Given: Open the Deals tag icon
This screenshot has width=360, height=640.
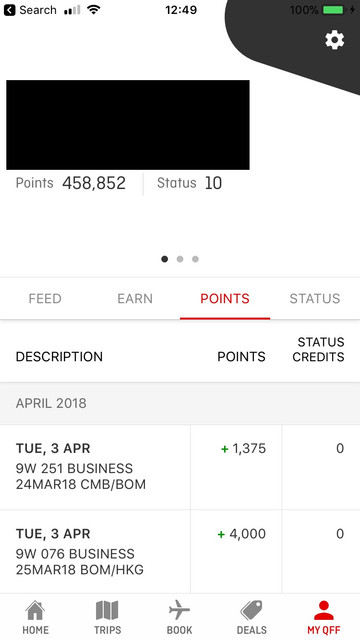Looking at the screenshot, I should point(251,611).
